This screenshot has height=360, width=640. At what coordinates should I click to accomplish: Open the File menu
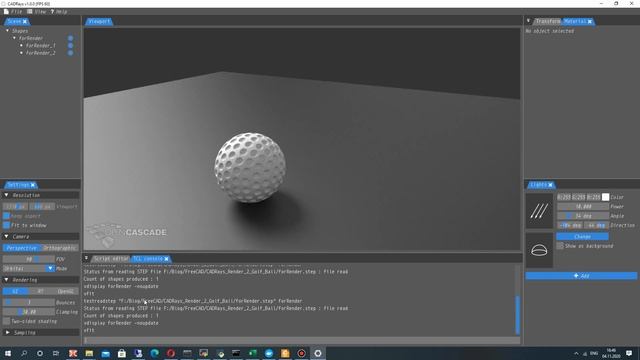tap(13, 12)
